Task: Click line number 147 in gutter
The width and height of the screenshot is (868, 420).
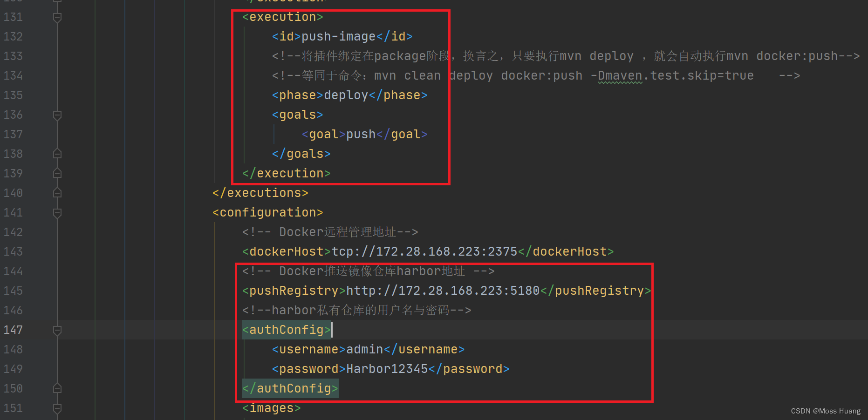Action: 13,330
